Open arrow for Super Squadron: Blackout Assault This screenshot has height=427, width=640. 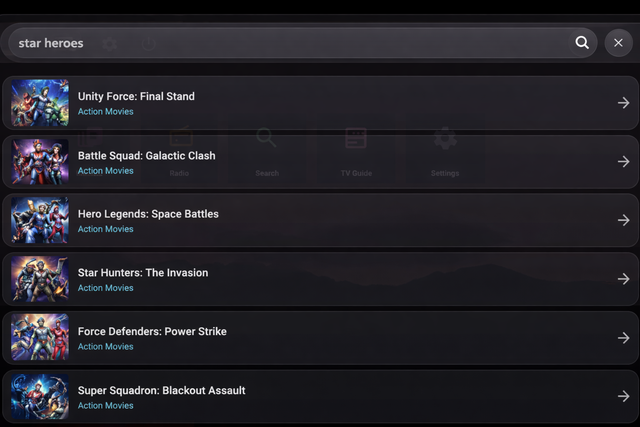623,396
